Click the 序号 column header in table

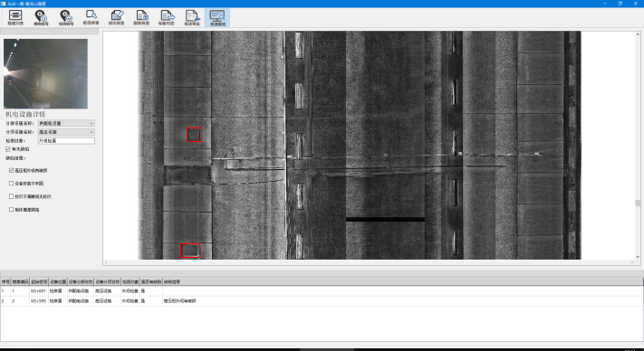[x=5, y=281]
